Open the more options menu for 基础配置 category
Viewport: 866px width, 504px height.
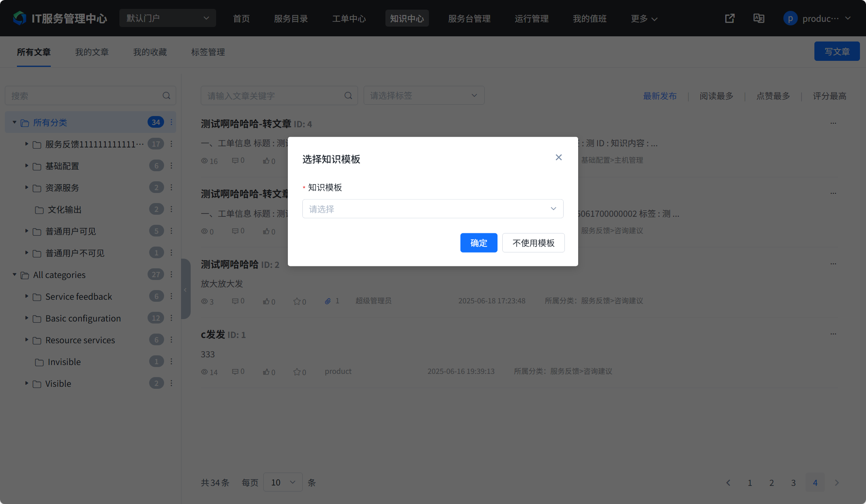click(171, 166)
